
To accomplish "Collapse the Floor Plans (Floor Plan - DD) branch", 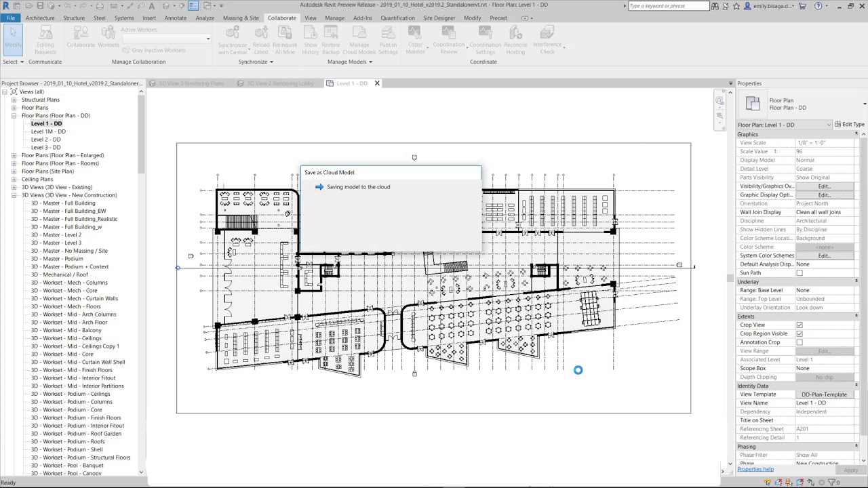I will pyautogui.click(x=15, y=115).
